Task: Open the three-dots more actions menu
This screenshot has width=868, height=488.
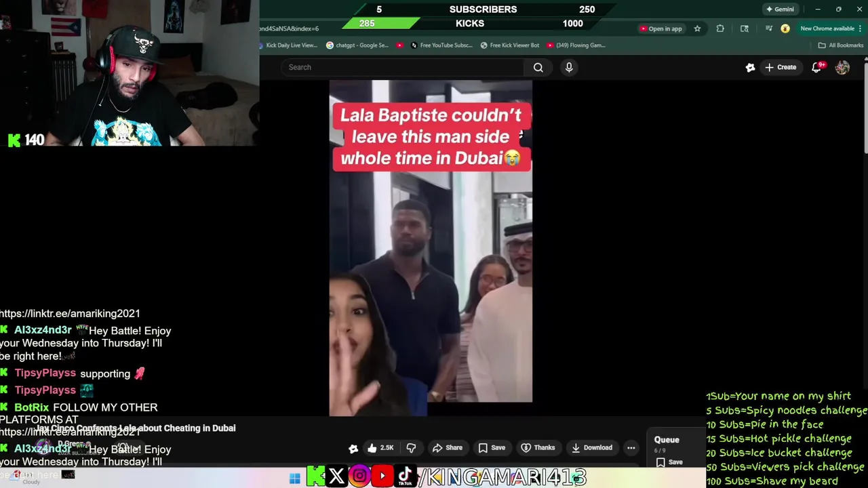Action: 631,448
